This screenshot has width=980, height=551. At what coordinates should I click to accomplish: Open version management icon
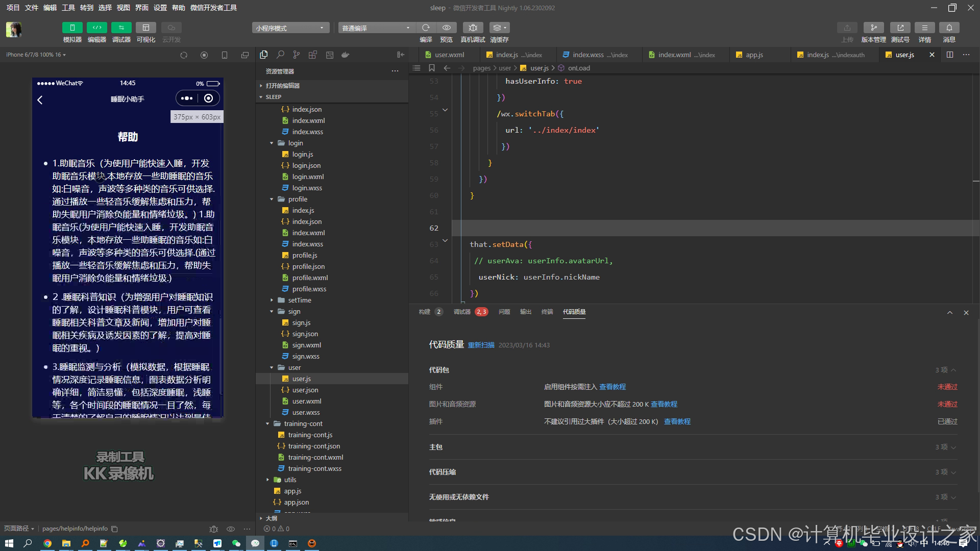(x=873, y=28)
